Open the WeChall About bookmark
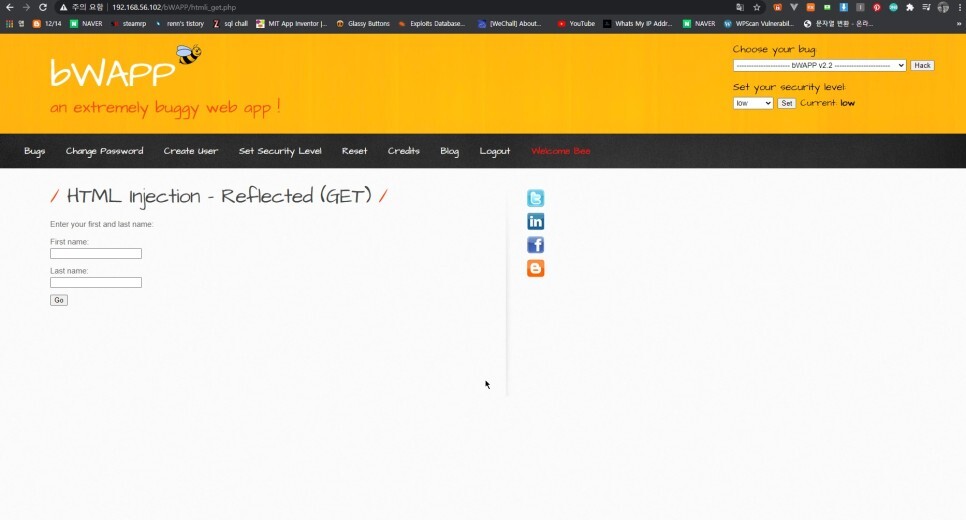Viewport: 966px width, 520px height. pos(509,23)
